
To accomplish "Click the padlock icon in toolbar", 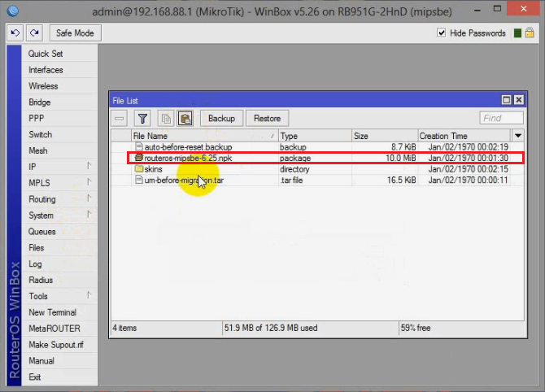I will 530,33.
